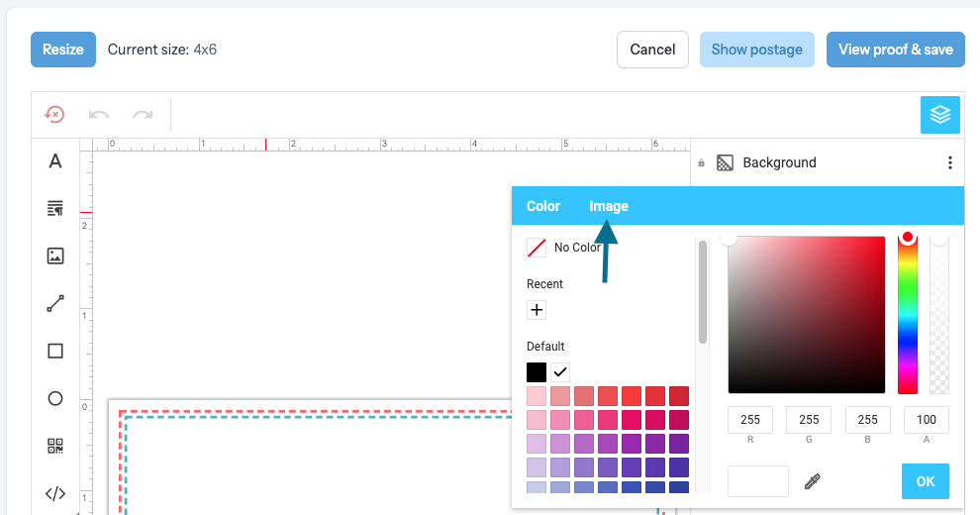Viewport: 980px width, 515px height.
Task: Select the paragraph text block tool
Action: click(x=55, y=208)
